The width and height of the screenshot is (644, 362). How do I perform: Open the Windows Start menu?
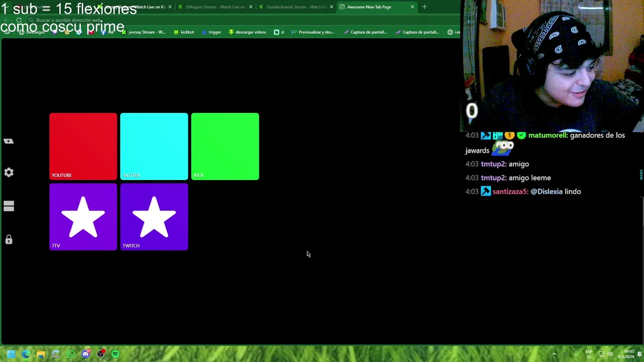point(11,354)
